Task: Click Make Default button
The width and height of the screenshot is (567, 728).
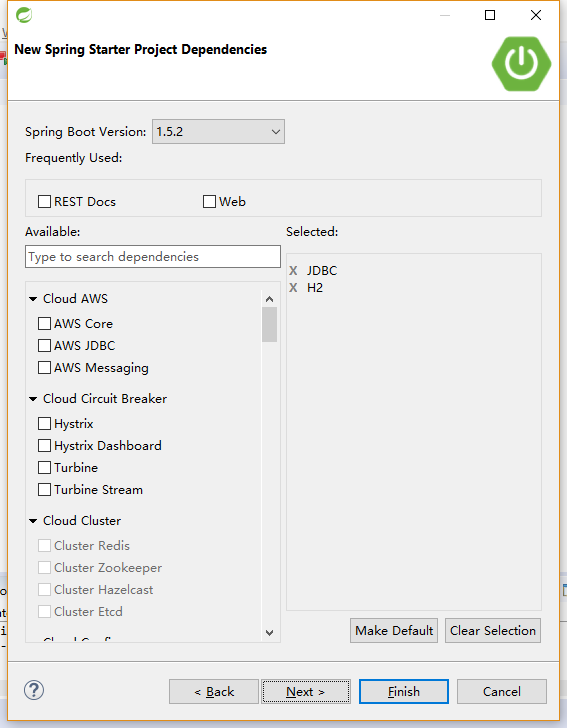Action: tap(394, 630)
